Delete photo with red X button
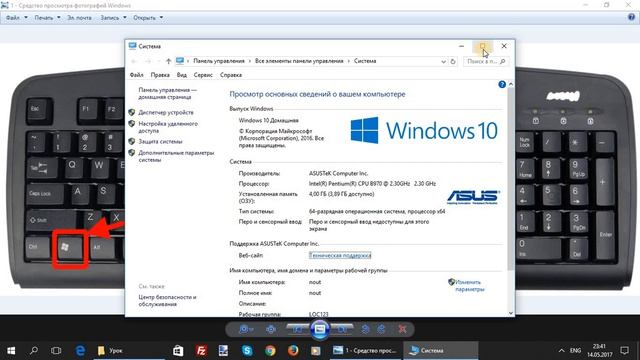Viewport: 640px width, 360px height. [x=402, y=329]
